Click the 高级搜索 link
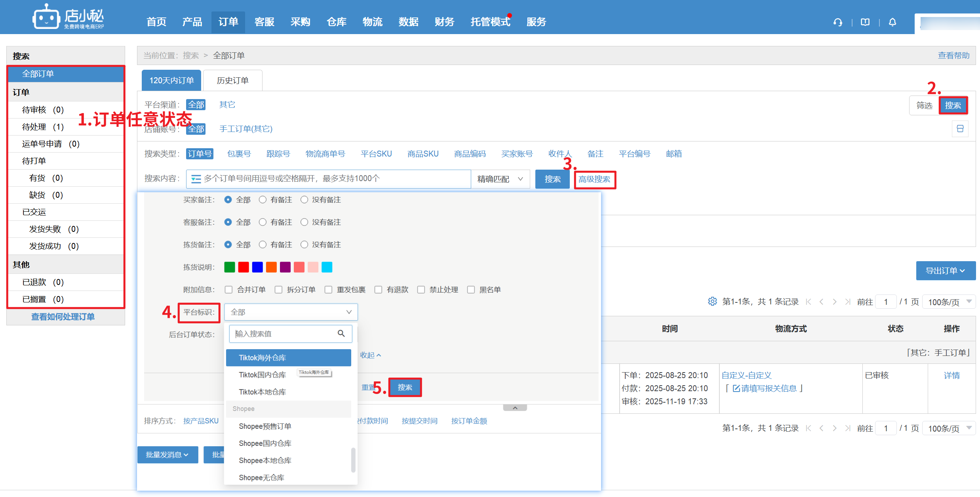980x497 pixels. [x=594, y=180]
